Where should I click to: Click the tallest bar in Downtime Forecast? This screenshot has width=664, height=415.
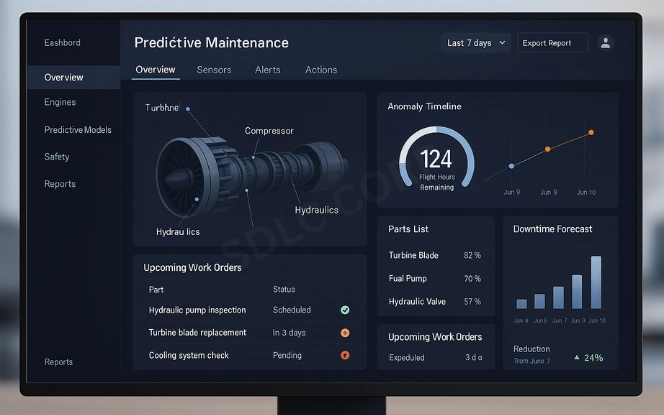pyautogui.click(x=596, y=282)
